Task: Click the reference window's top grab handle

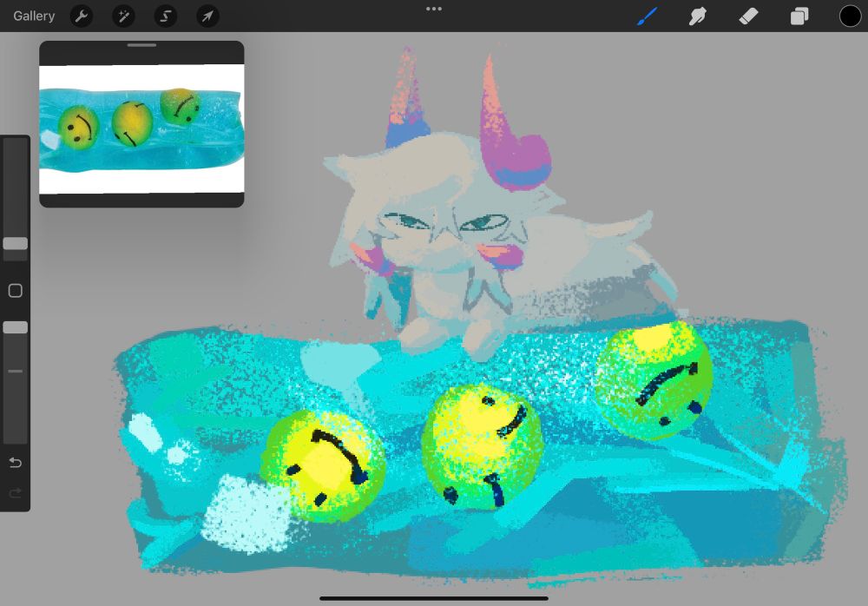Action: pos(141,45)
